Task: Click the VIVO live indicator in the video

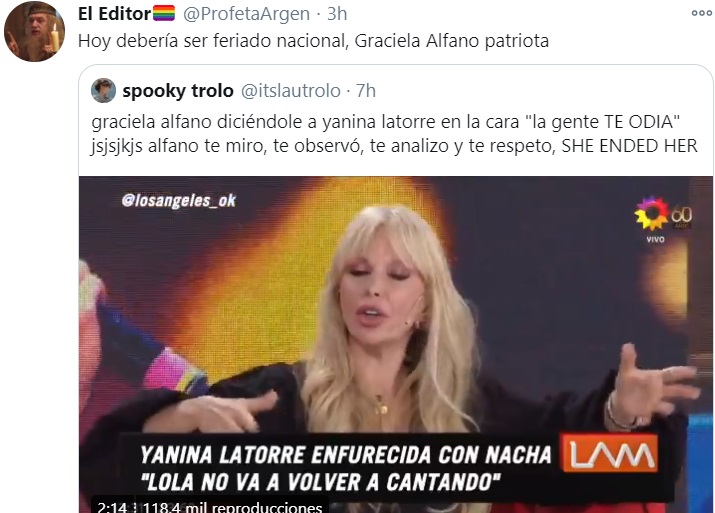Action: [x=655, y=239]
